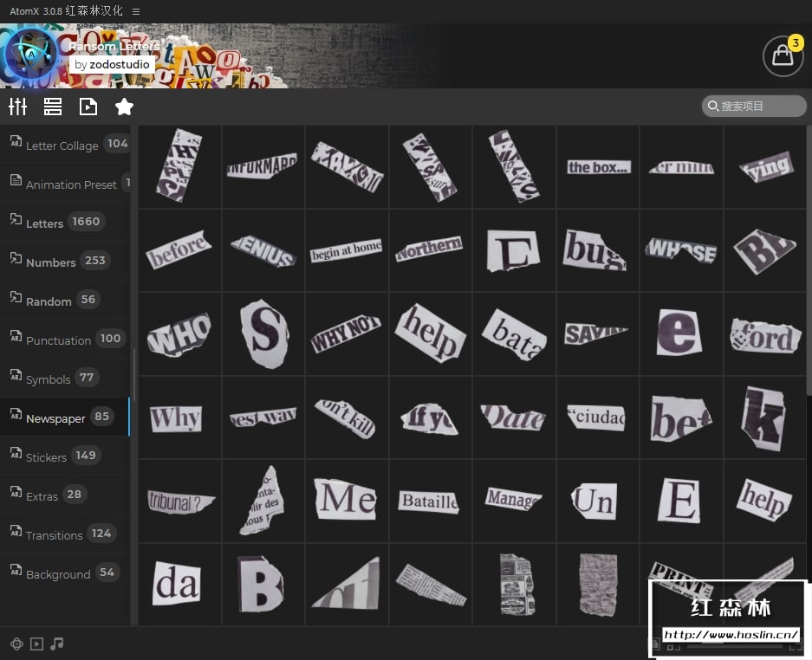Select the 'begin at home' clipping thumbnail
Screen dimensions: 812x660
(347, 250)
